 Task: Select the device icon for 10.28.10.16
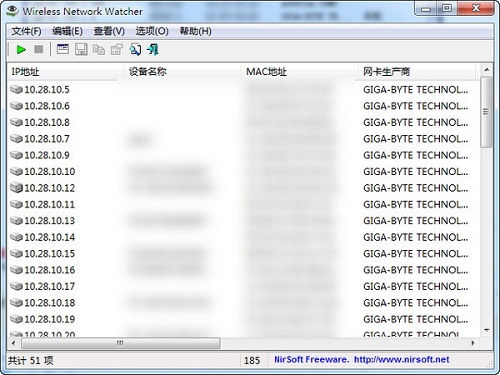(x=16, y=270)
